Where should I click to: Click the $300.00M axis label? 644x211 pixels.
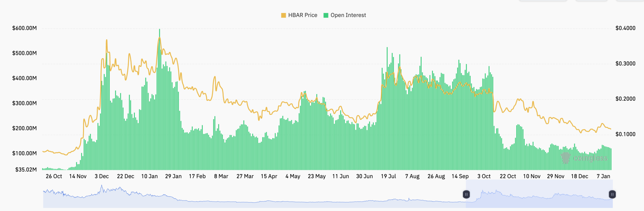(x=24, y=103)
